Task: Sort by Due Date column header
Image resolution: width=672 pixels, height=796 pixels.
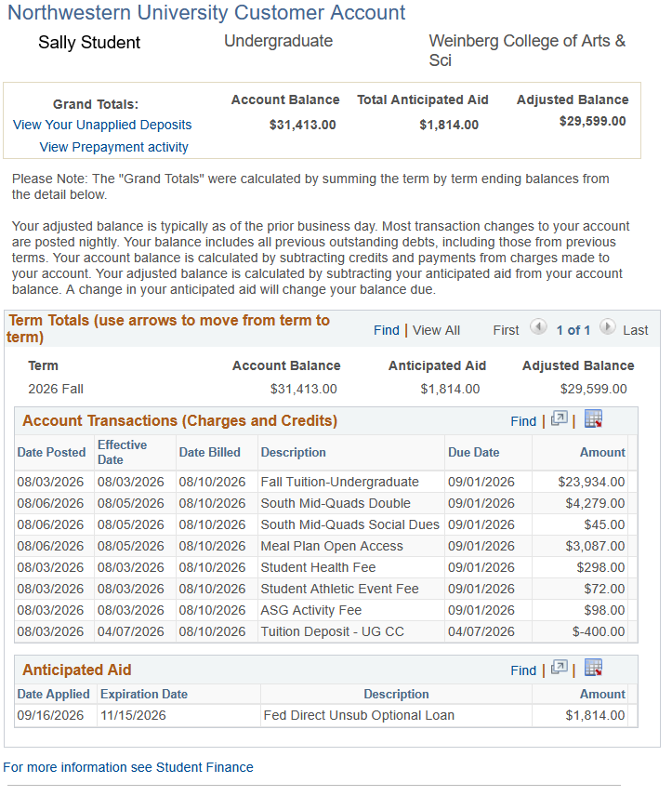Action: click(x=473, y=452)
